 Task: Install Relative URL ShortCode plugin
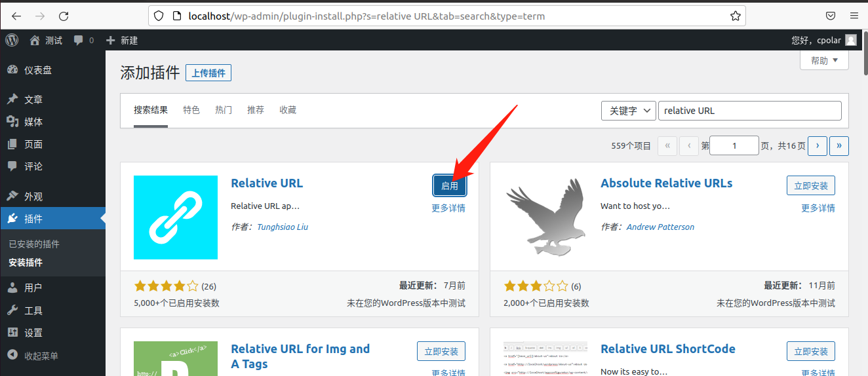click(x=812, y=351)
